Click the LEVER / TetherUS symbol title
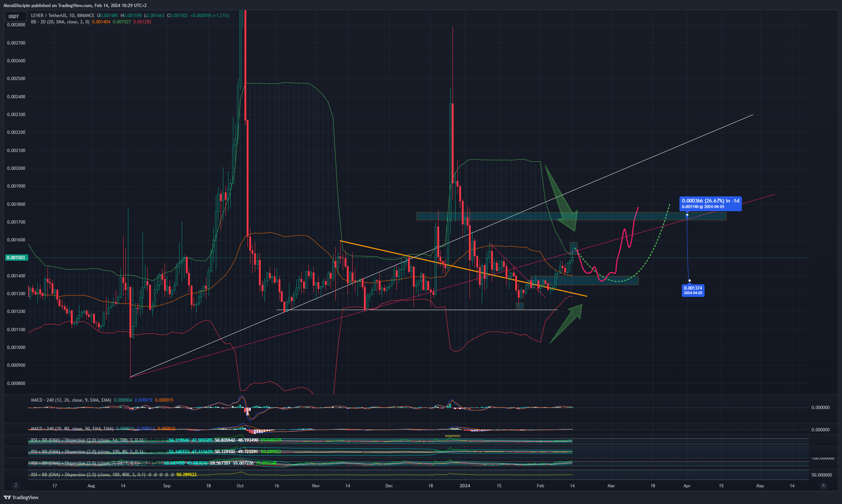This screenshot has width=842, height=504. (x=62, y=16)
